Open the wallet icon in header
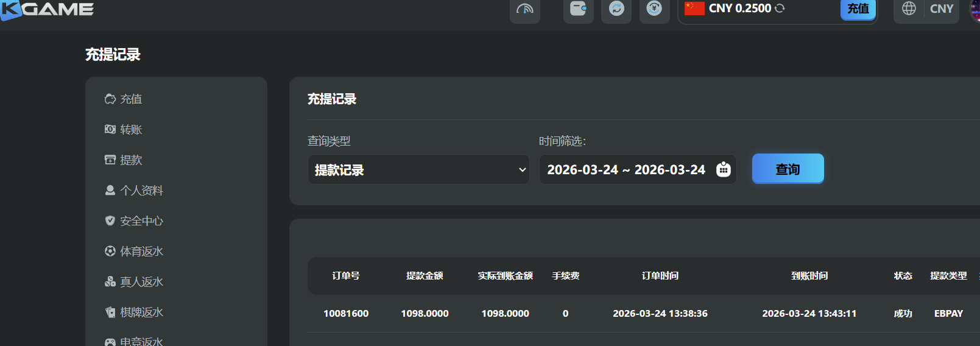Viewport: 980px width, 346px height. coord(578,9)
